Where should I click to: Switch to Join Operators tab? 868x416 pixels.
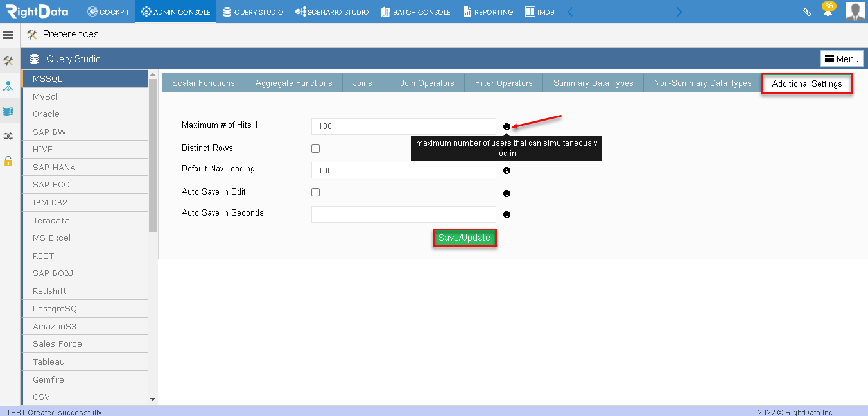tap(428, 83)
